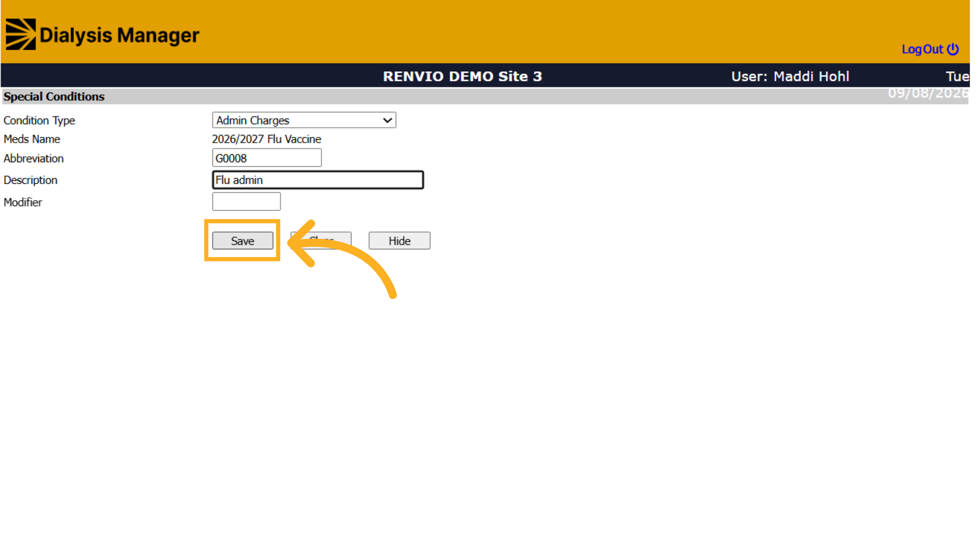The width and height of the screenshot is (978, 560).
Task: Click the RENVIO DEMO Site 3 title
Action: click(462, 76)
